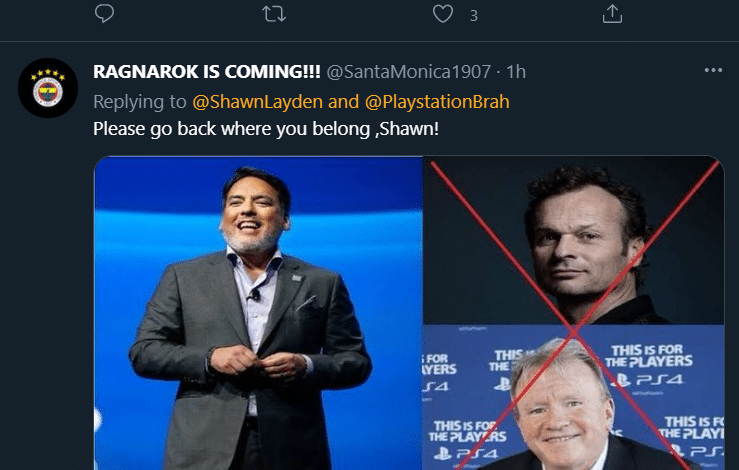Retweet using the retweet arrows icon
The height and width of the screenshot is (470, 739).
[x=273, y=14]
